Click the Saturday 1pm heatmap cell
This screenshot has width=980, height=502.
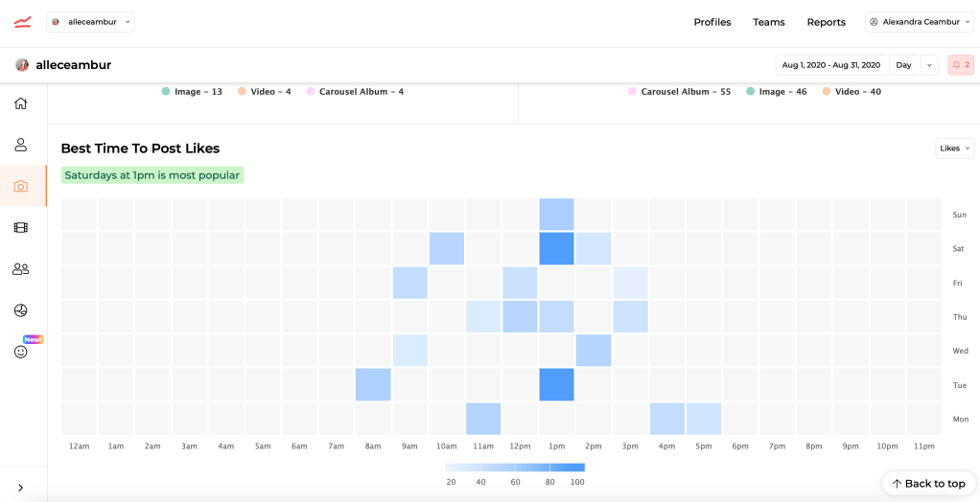(556, 249)
